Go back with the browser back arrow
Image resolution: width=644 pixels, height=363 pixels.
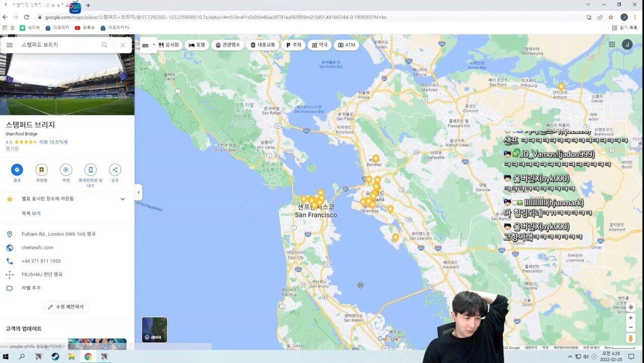6,17
